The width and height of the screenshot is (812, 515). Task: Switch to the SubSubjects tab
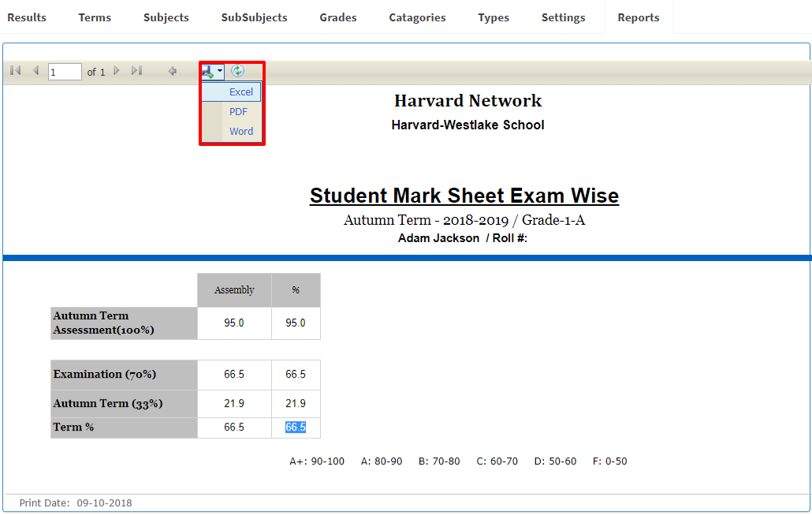point(255,17)
